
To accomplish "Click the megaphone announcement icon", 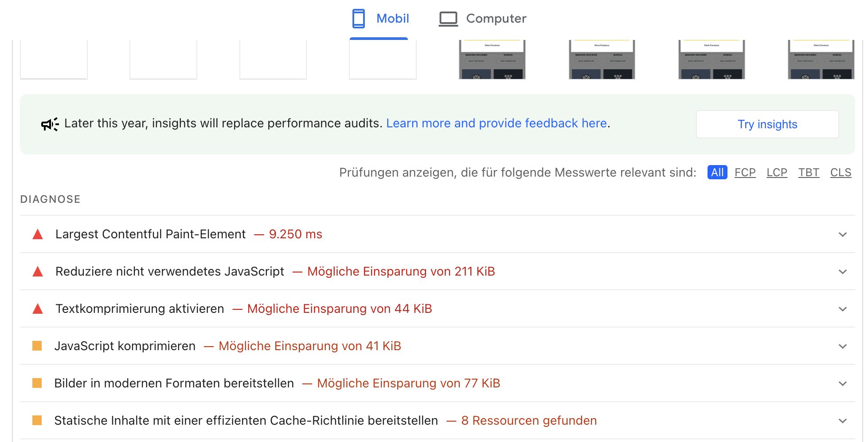I will click(x=49, y=124).
